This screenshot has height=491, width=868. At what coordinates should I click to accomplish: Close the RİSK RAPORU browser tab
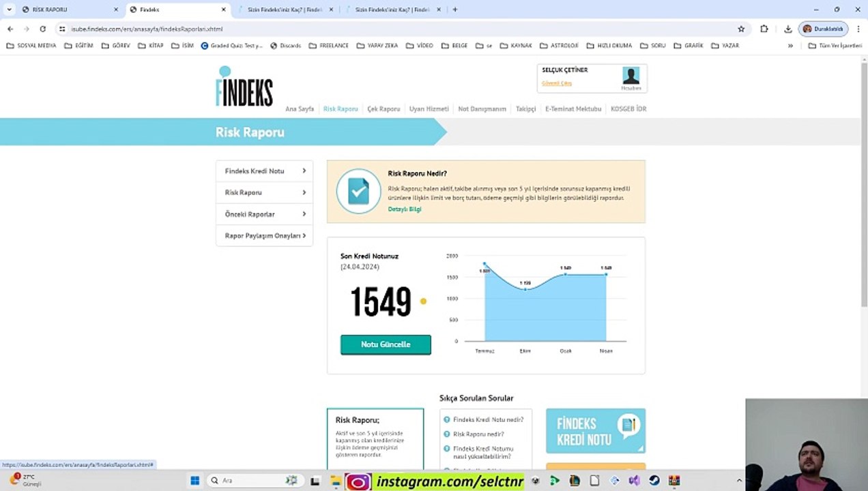click(115, 10)
